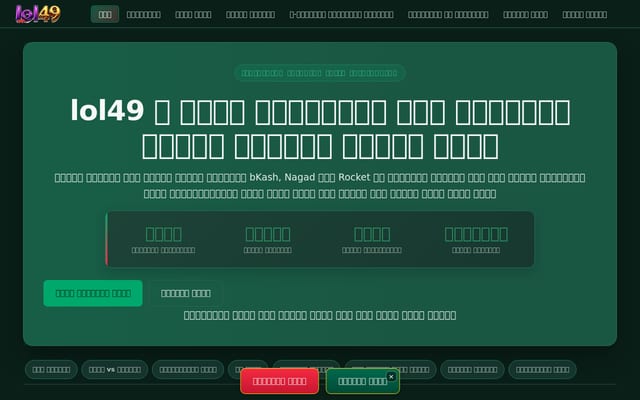640x400 pixels.
Task: Click the lol49 logo in the header
Action: (x=38, y=14)
